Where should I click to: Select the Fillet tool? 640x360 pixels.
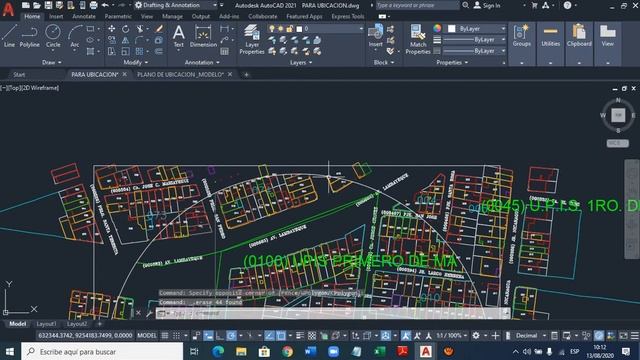140,40
